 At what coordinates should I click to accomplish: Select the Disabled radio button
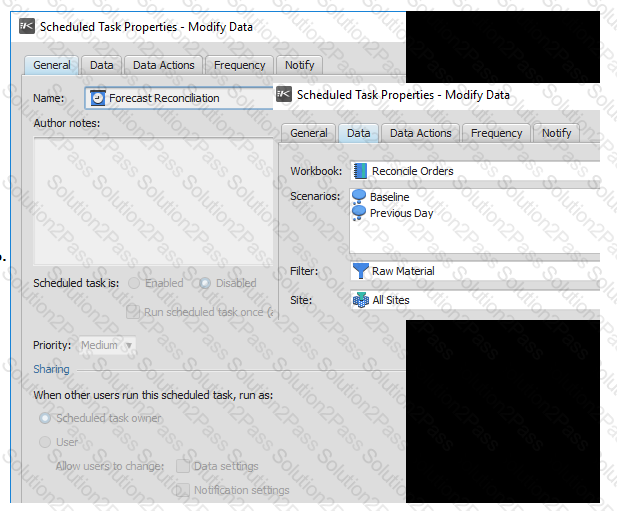(205, 283)
